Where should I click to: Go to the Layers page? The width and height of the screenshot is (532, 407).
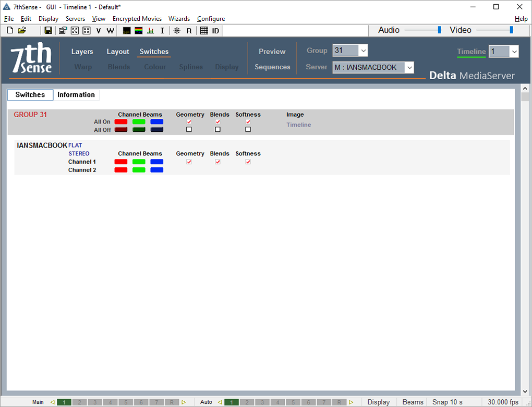82,52
